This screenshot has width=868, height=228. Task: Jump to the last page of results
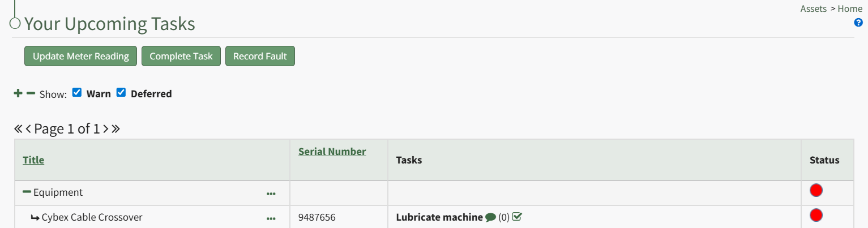(x=116, y=129)
